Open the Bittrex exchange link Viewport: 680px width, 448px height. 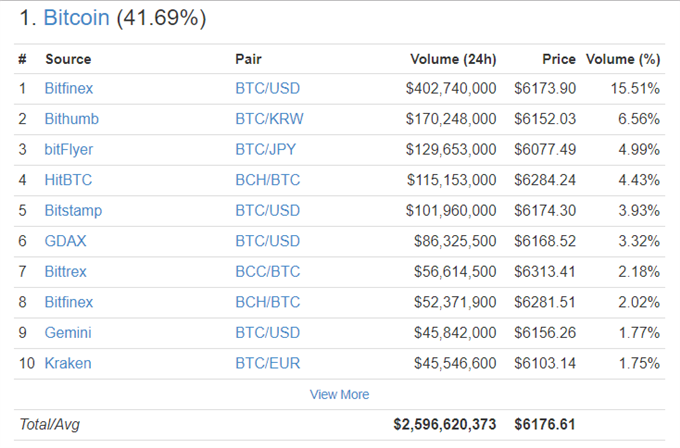[x=65, y=272]
